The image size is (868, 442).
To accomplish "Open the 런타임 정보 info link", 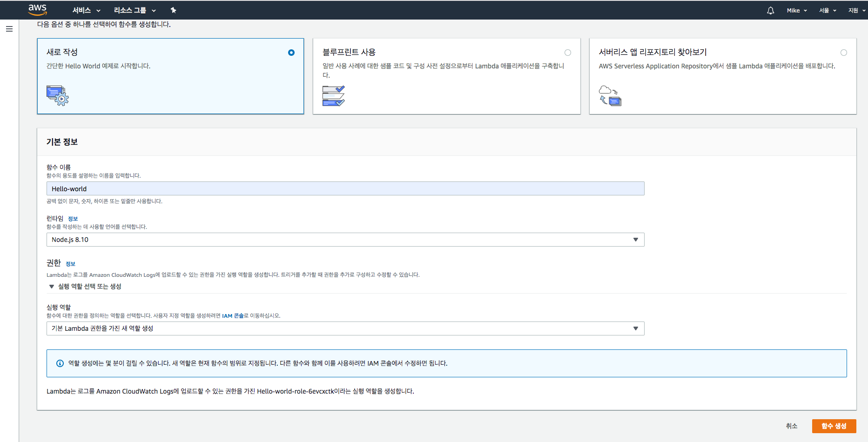I will (x=73, y=219).
